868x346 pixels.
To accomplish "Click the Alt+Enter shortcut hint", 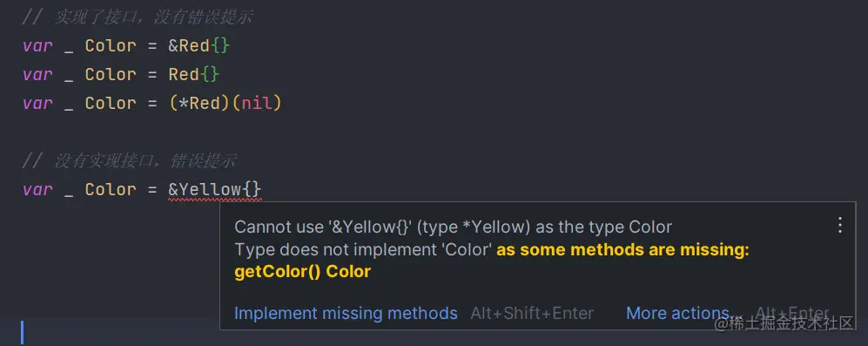I will point(792,313).
